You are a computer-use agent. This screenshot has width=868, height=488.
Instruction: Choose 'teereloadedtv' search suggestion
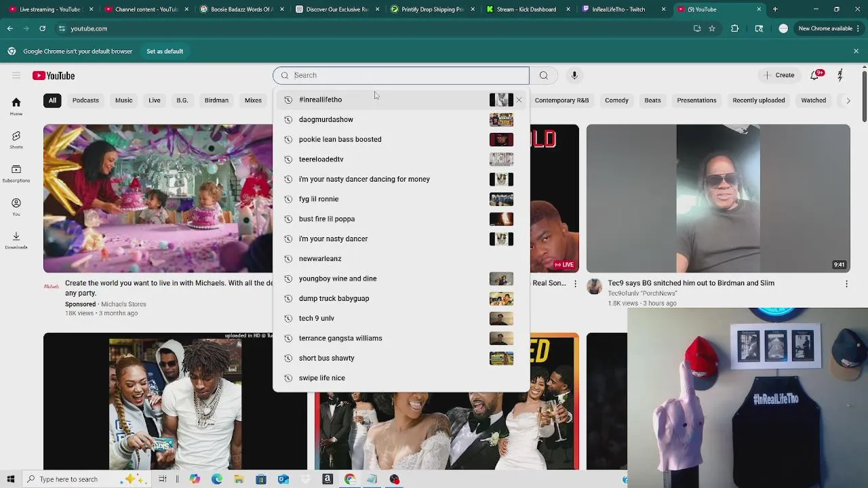(401, 159)
